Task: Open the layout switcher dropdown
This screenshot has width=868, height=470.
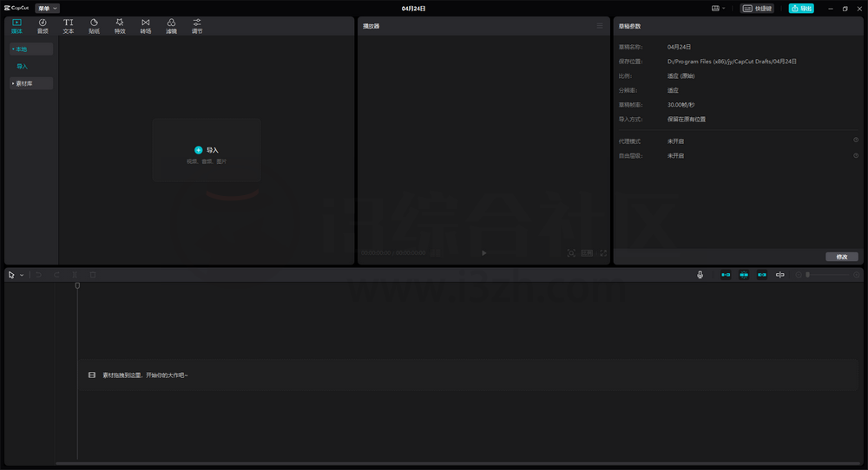Action: pos(718,9)
